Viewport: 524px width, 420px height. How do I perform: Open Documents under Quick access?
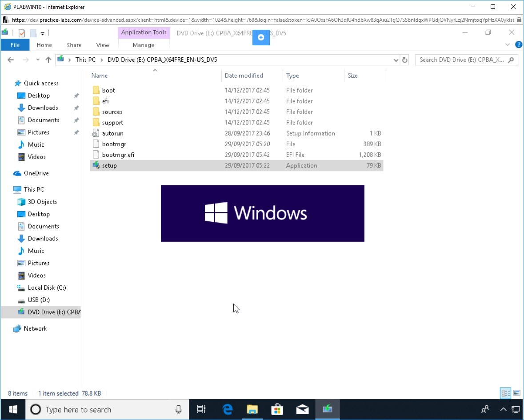(x=44, y=120)
